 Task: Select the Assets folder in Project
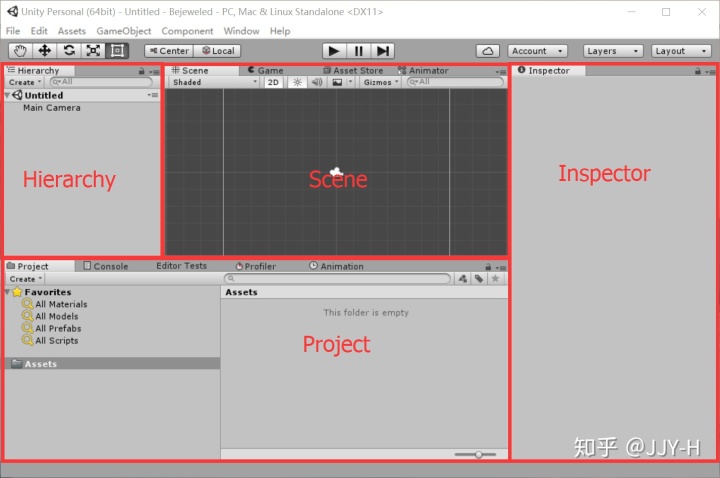[112, 364]
